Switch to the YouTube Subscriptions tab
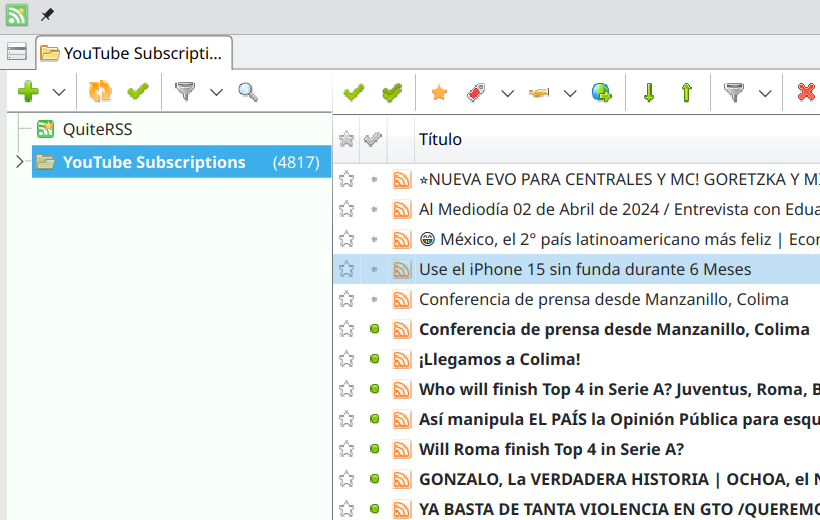Image resolution: width=820 pixels, height=520 pixels. coord(134,53)
